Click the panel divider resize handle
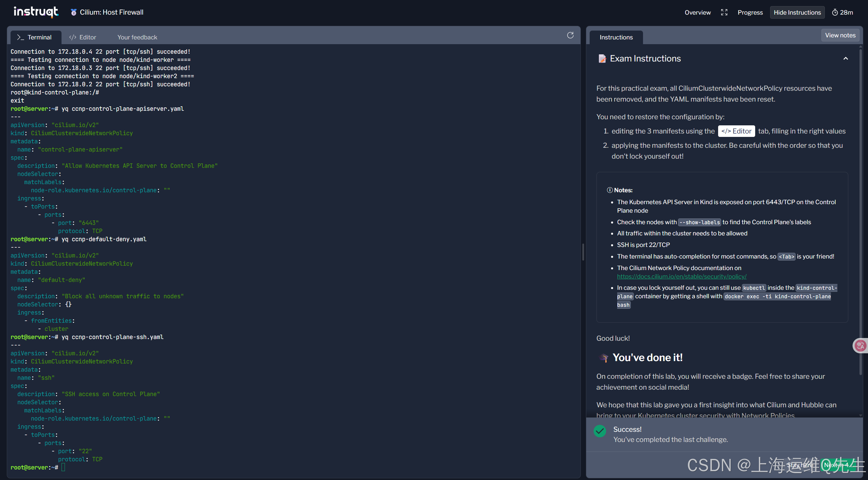The image size is (868, 480). coord(583,252)
